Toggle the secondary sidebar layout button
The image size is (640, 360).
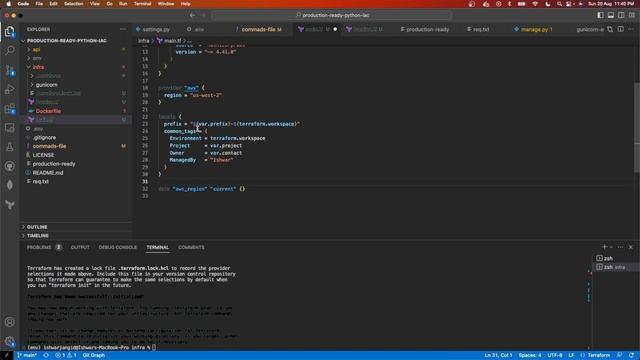[x=621, y=15]
